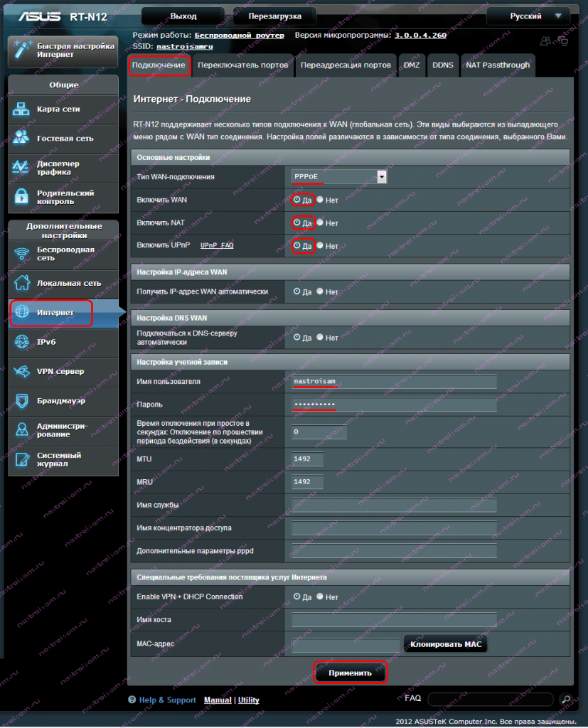Click the Клонировать MAC button

click(446, 644)
